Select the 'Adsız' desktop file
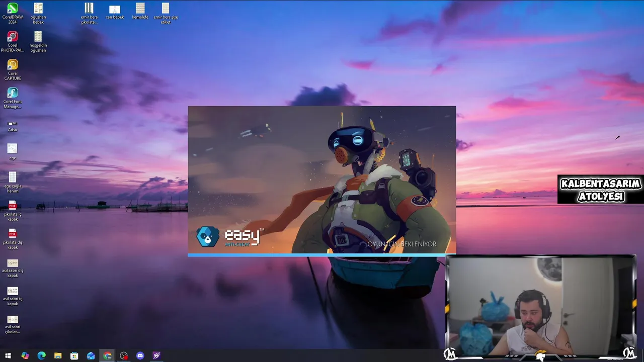The height and width of the screenshot is (362, 644). tap(13, 126)
